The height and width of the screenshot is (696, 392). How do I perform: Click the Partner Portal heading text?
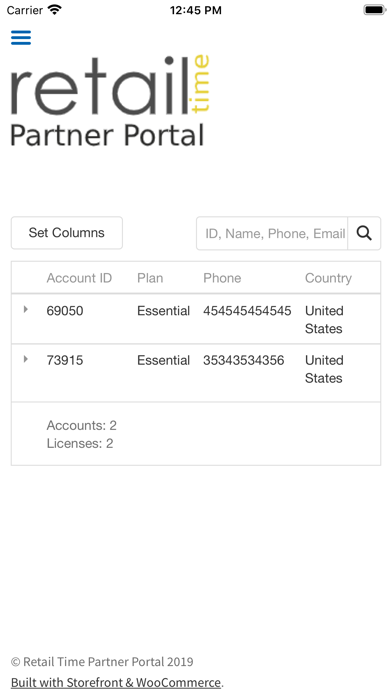tap(107, 135)
